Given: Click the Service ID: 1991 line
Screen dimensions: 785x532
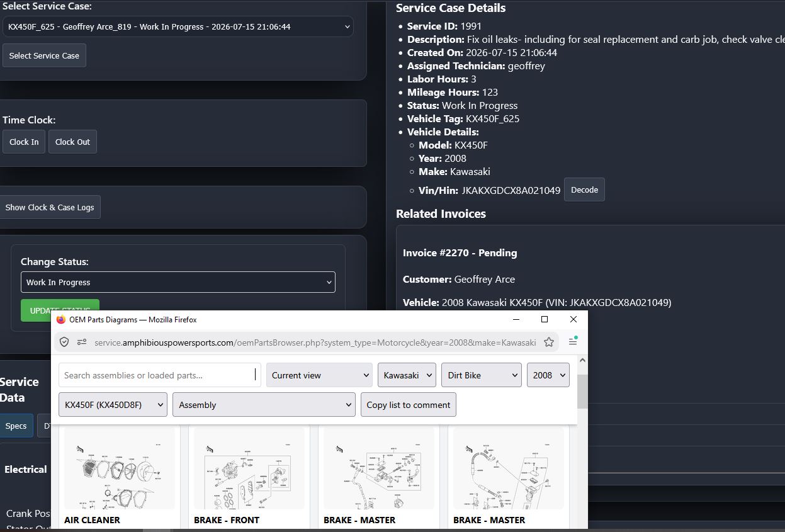Looking at the screenshot, I should pos(444,26).
